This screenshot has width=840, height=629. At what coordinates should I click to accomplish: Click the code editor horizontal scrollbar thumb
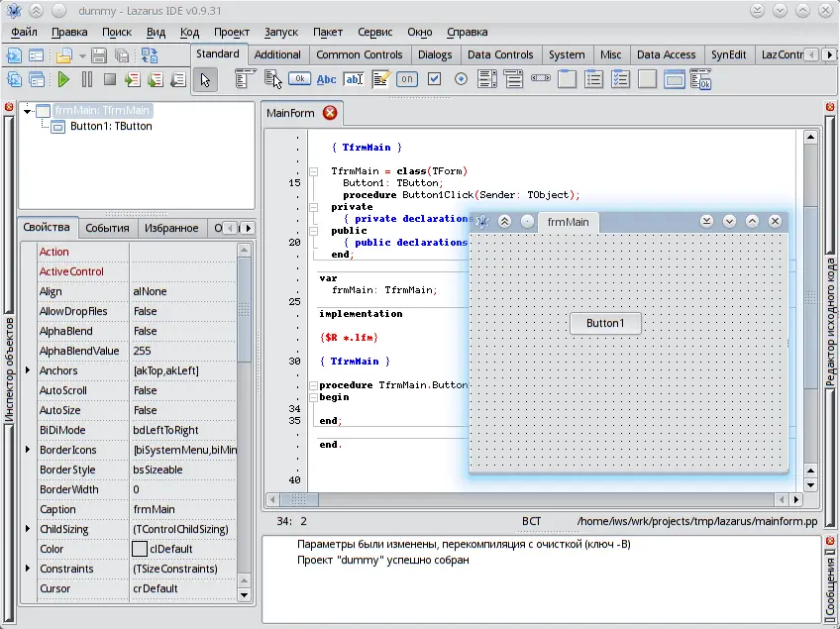(x=298, y=500)
